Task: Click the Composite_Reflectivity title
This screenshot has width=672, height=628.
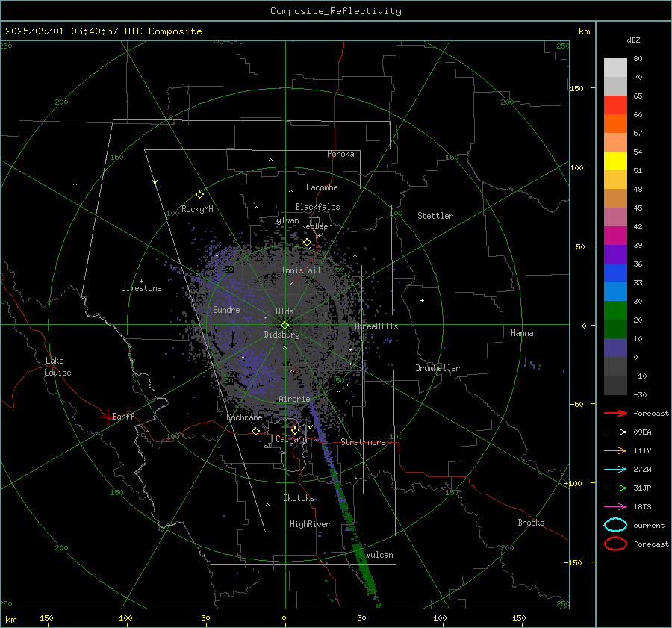Action: pos(335,11)
